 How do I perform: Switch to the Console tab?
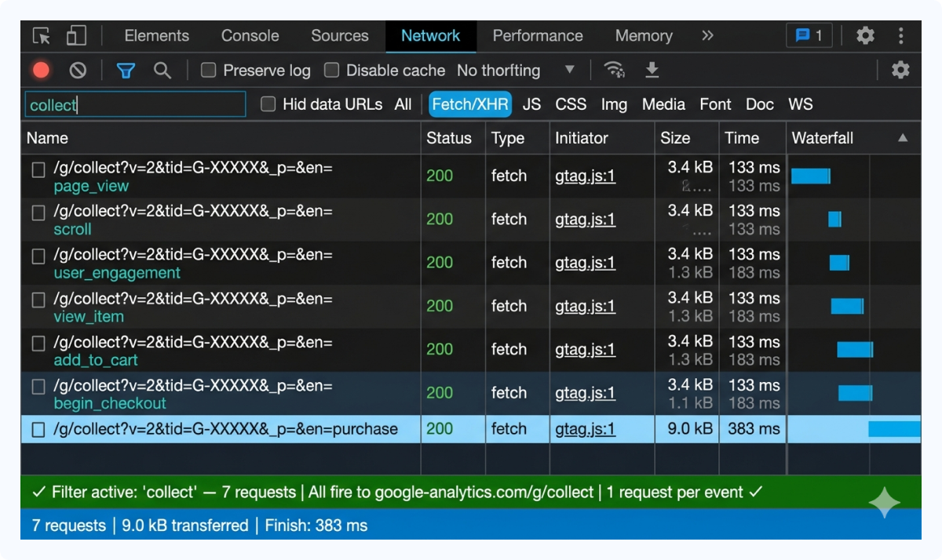tap(250, 36)
